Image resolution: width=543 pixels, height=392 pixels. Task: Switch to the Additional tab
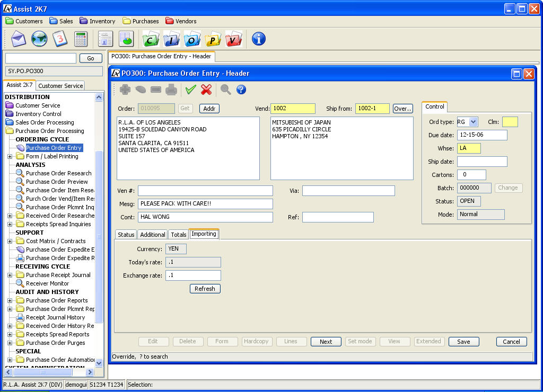153,235
